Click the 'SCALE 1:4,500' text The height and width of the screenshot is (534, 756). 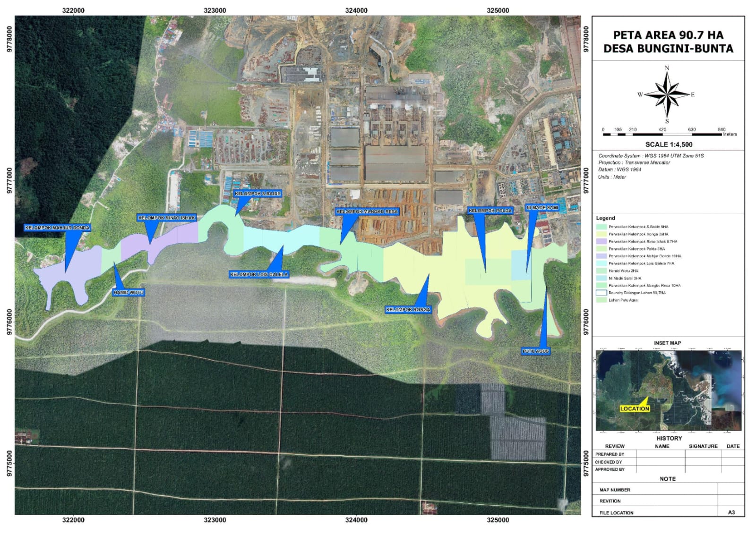pos(669,145)
